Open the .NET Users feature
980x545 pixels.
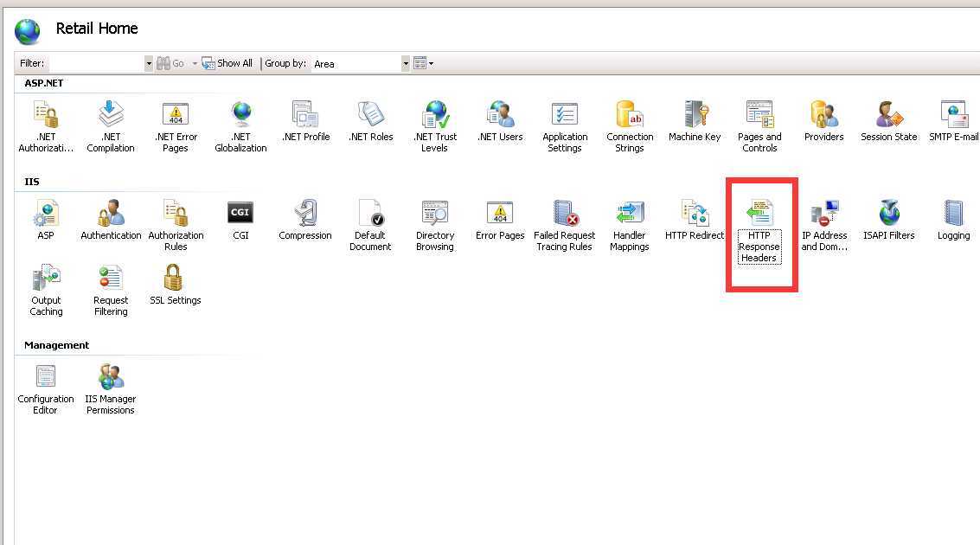pos(500,121)
